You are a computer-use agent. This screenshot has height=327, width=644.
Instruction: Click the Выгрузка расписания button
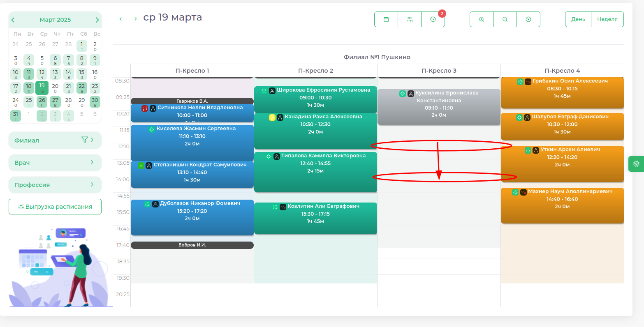click(x=55, y=207)
